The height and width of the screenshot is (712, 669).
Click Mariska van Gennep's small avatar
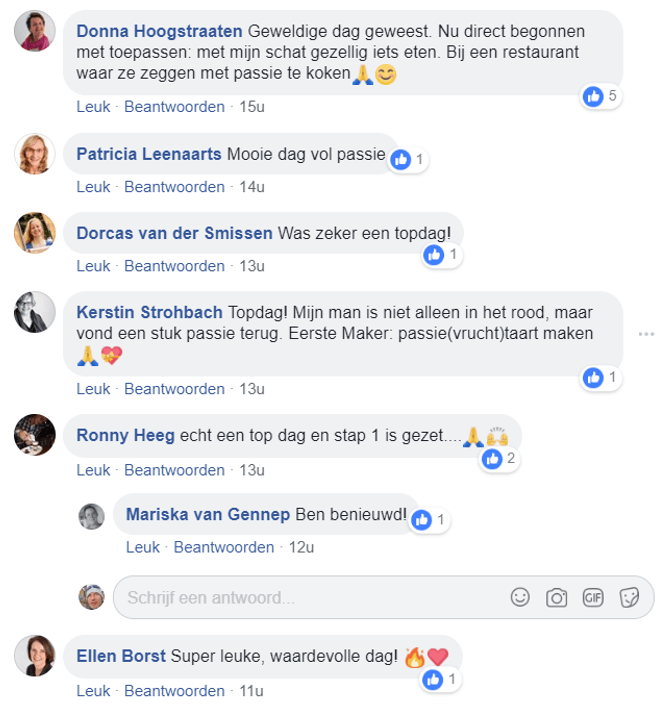[x=92, y=516]
